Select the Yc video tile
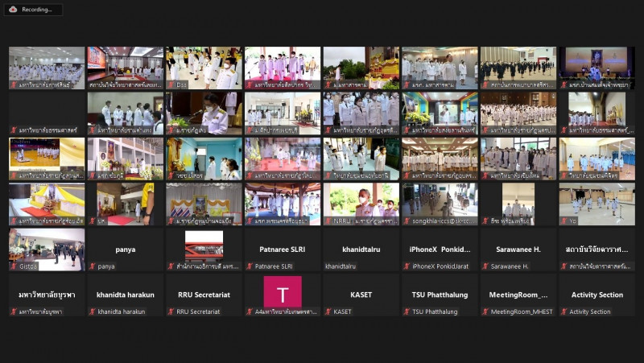644x363 pixels. tap(597, 204)
